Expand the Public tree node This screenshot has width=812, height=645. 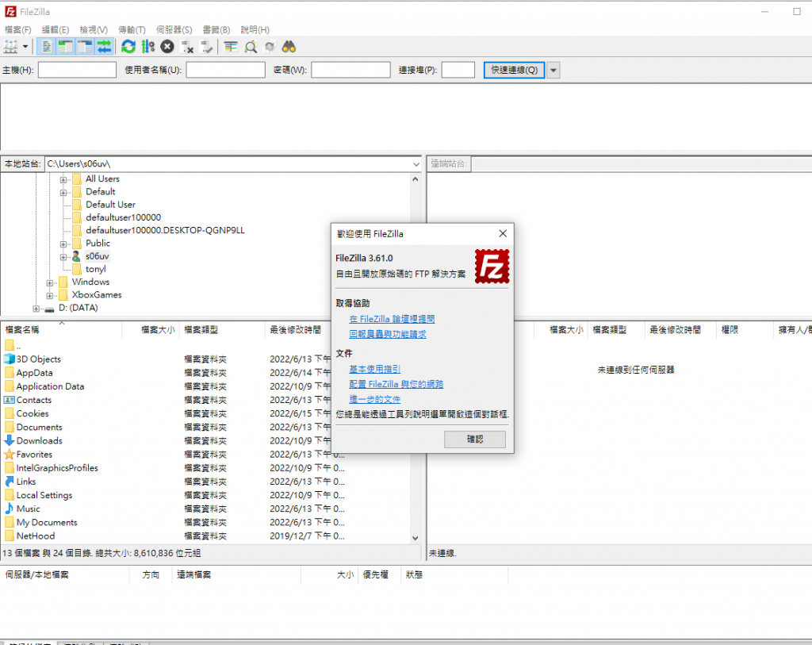click(63, 244)
